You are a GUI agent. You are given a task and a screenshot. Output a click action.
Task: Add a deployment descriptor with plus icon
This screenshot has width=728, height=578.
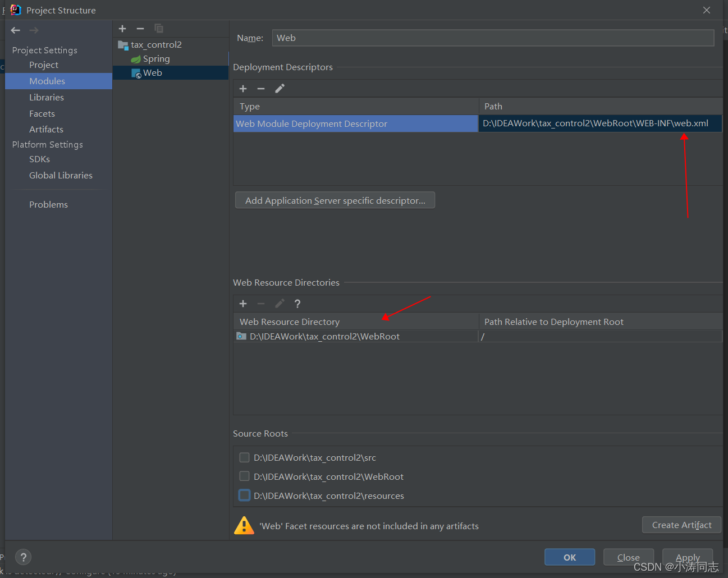tap(243, 89)
